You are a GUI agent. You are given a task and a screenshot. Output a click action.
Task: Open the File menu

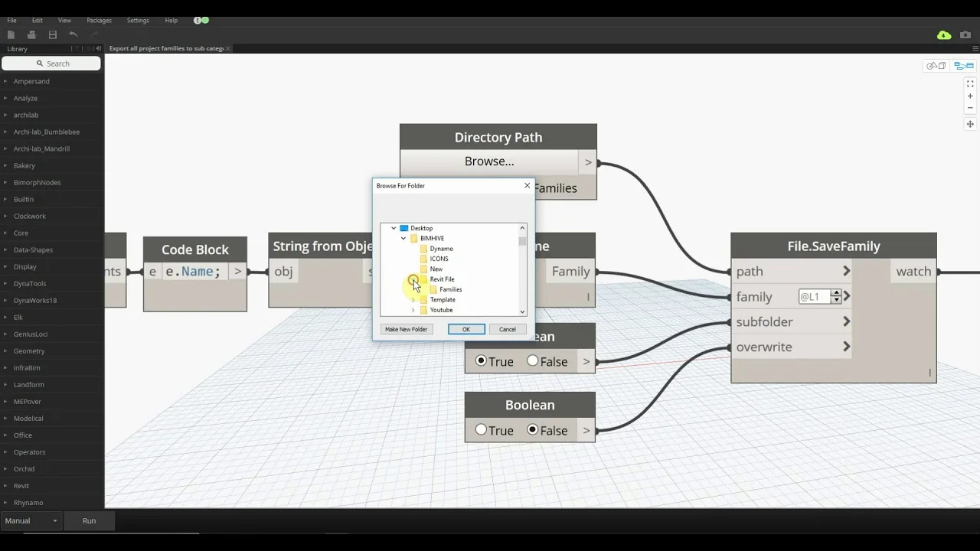click(x=11, y=20)
